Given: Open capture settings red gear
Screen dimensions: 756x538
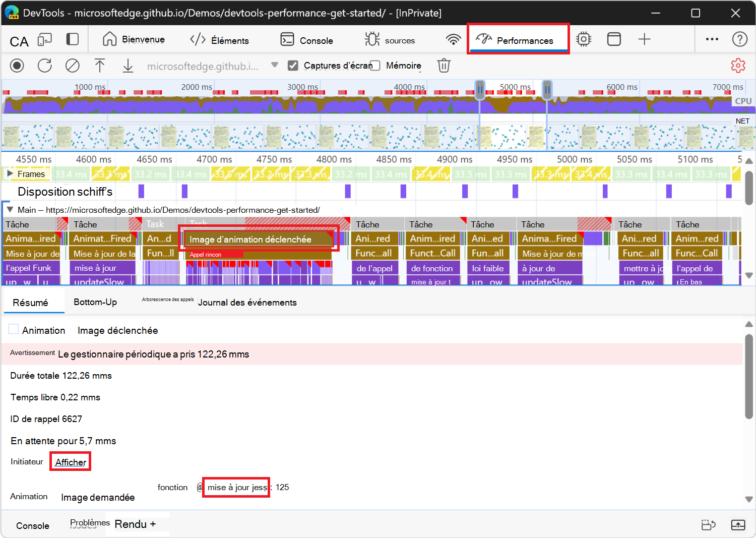Looking at the screenshot, I should [x=738, y=66].
